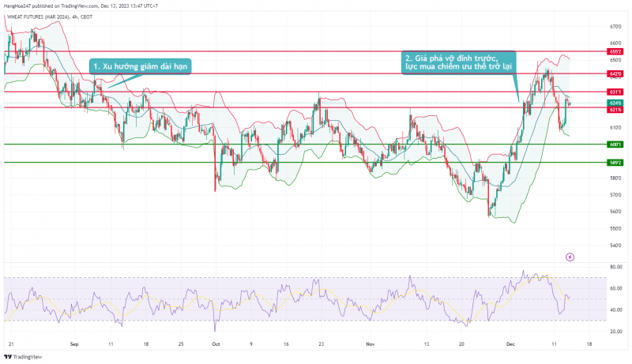The height and width of the screenshot is (364, 632).
Task: Click the 621'6 red price label
Action: point(615,111)
